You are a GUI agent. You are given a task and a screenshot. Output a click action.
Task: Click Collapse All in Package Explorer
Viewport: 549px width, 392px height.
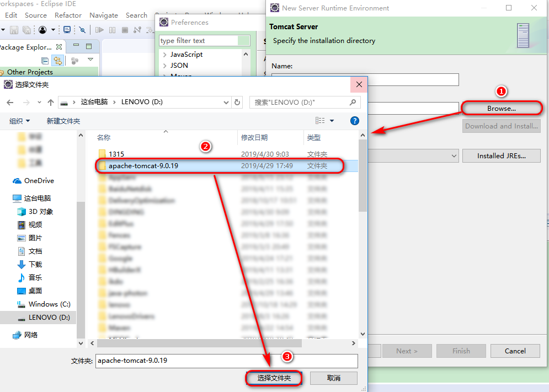click(45, 61)
